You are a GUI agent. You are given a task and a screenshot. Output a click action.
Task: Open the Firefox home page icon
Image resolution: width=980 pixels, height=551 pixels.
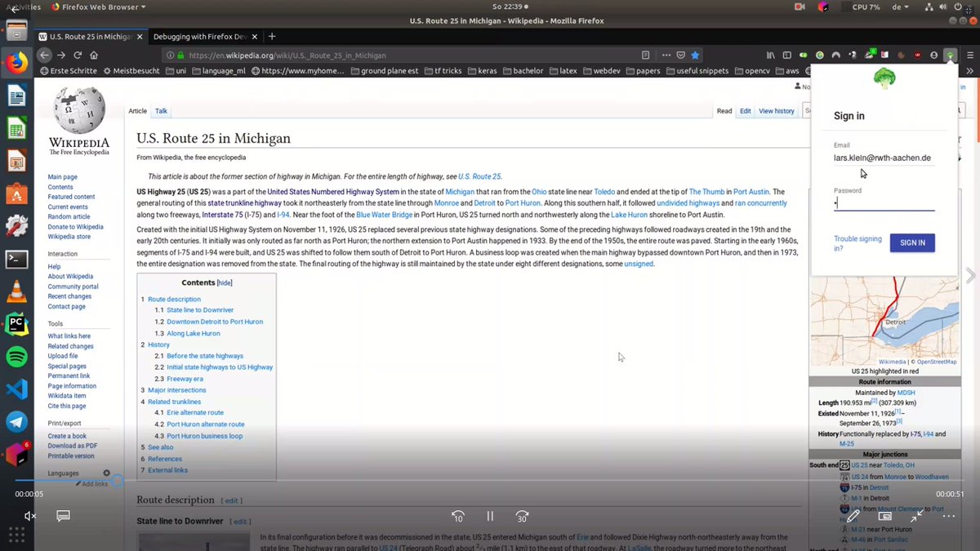coord(94,56)
